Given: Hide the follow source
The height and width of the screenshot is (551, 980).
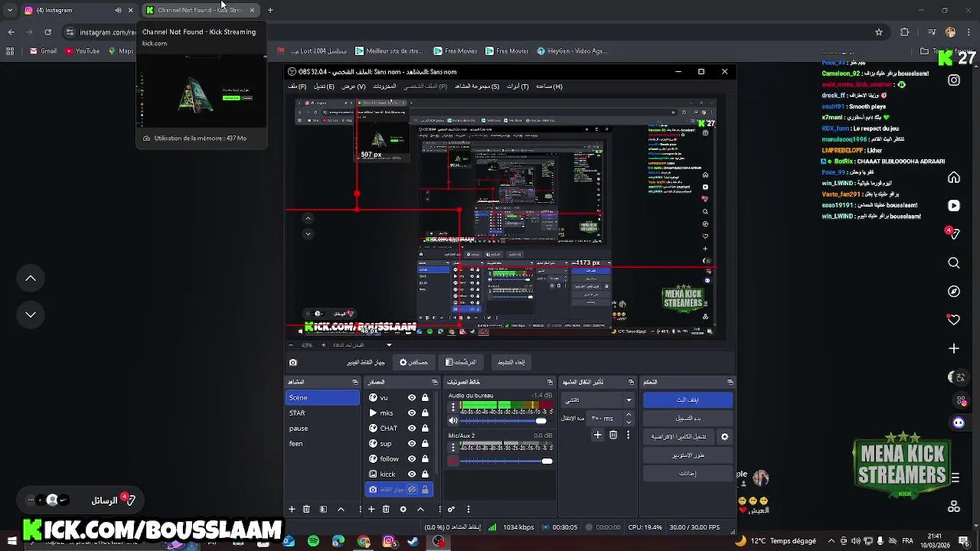Looking at the screenshot, I should pyautogui.click(x=412, y=459).
